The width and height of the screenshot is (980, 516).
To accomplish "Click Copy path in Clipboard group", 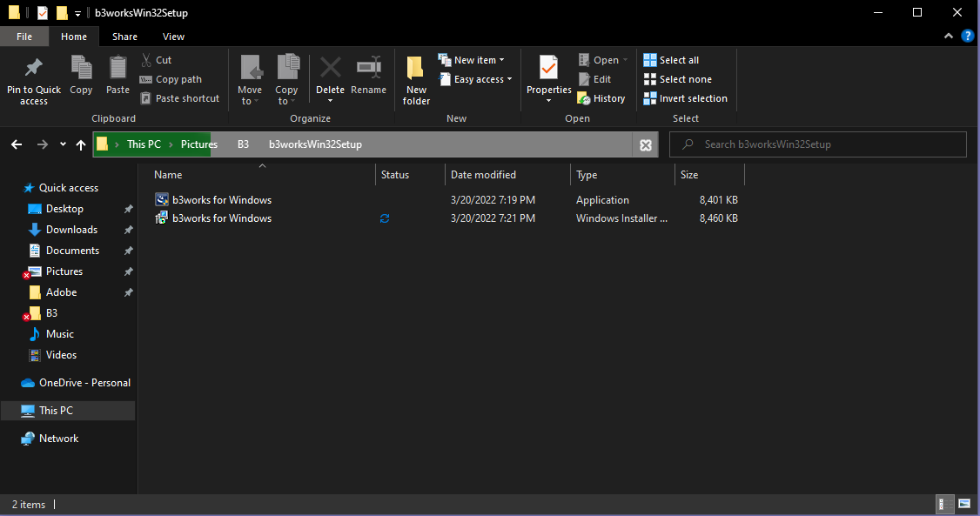I will tap(171, 79).
